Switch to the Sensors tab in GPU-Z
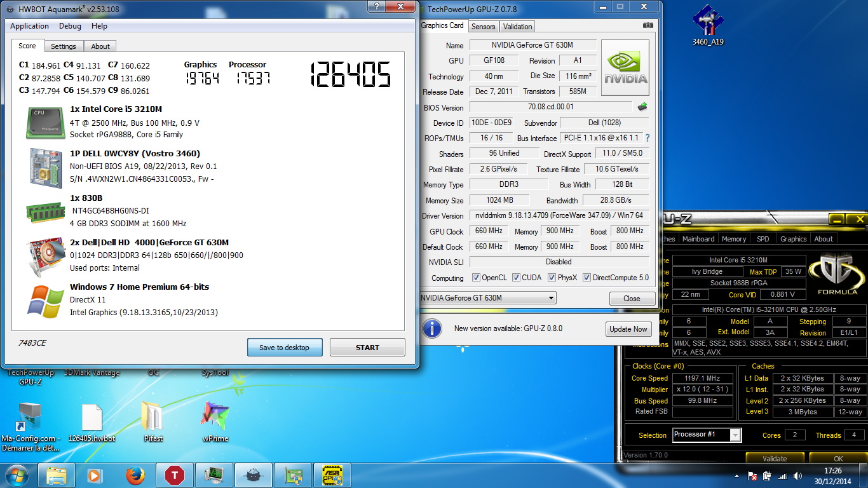This screenshot has width=868, height=488. pos(484,27)
